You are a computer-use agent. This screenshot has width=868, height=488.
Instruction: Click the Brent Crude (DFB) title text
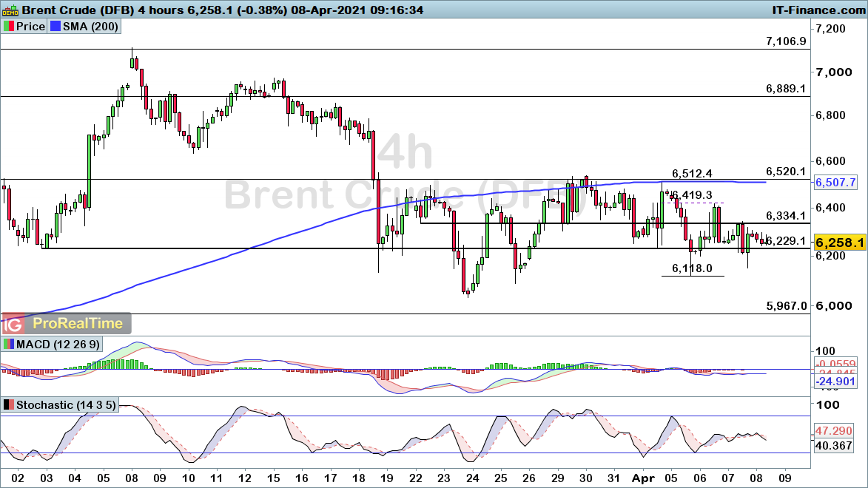tap(78, 10)
